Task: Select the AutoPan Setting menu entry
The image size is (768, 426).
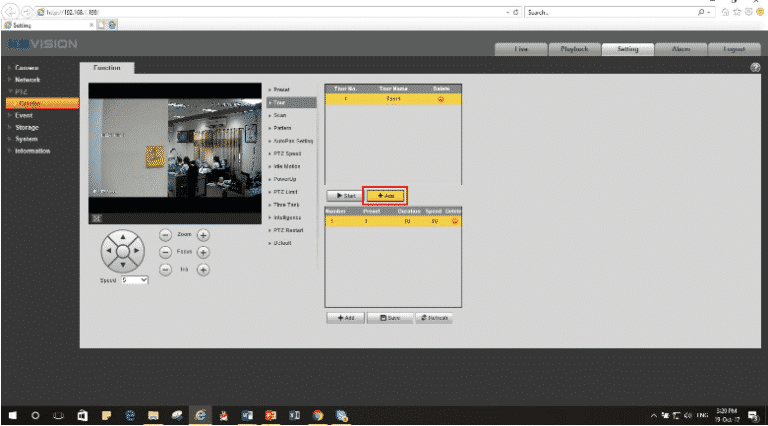Action: pos(293,140)
